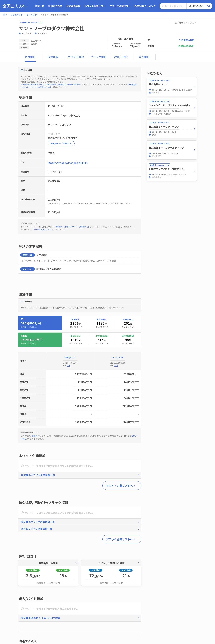The height and width of the screenshot is (644, 215).
Task: Click the external icon after 官報 in 決算情報の出典
Action: click(37, 436)
